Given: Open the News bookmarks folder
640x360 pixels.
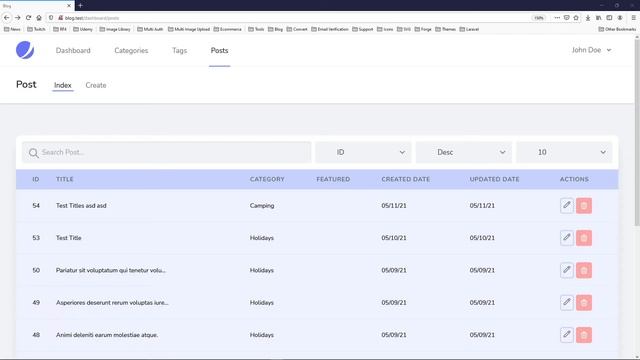Looking at the screenshot, I should click(x=12, y=29).
